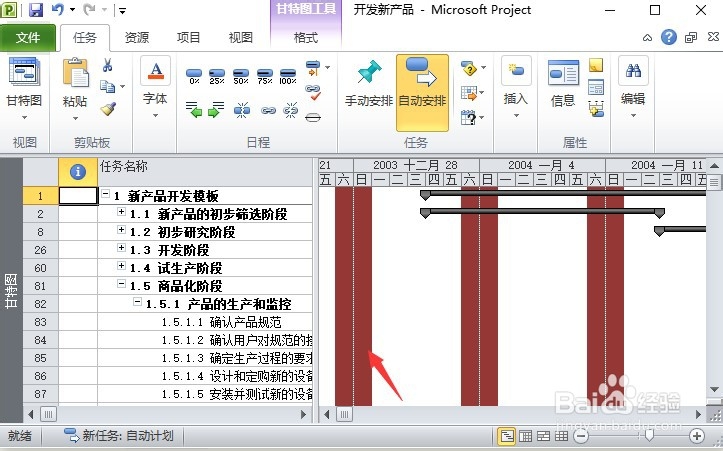The image size is (723, 451).
Task: Collapse task 1 新产品开发模板
Action: (x=106, y=194)
